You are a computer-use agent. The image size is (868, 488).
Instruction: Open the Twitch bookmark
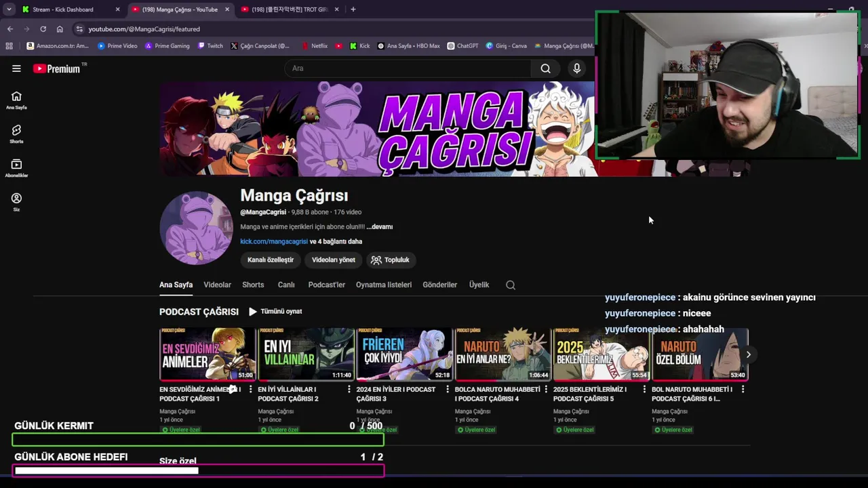210,46
